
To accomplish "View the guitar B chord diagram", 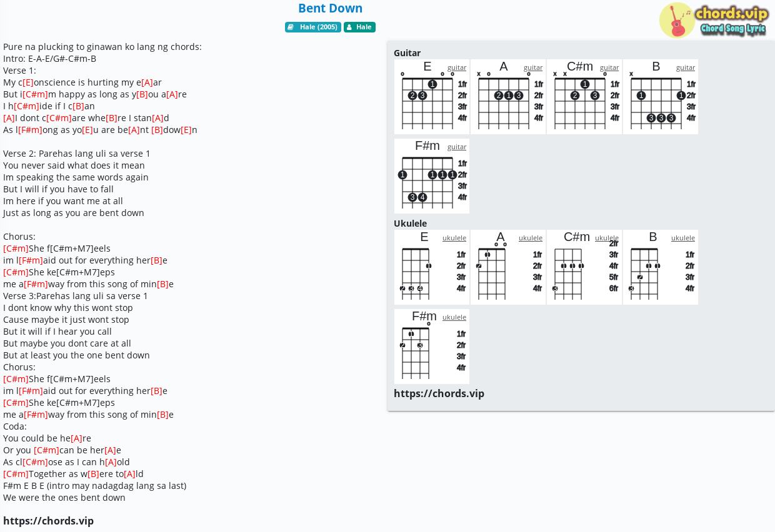I will (661, 97).
